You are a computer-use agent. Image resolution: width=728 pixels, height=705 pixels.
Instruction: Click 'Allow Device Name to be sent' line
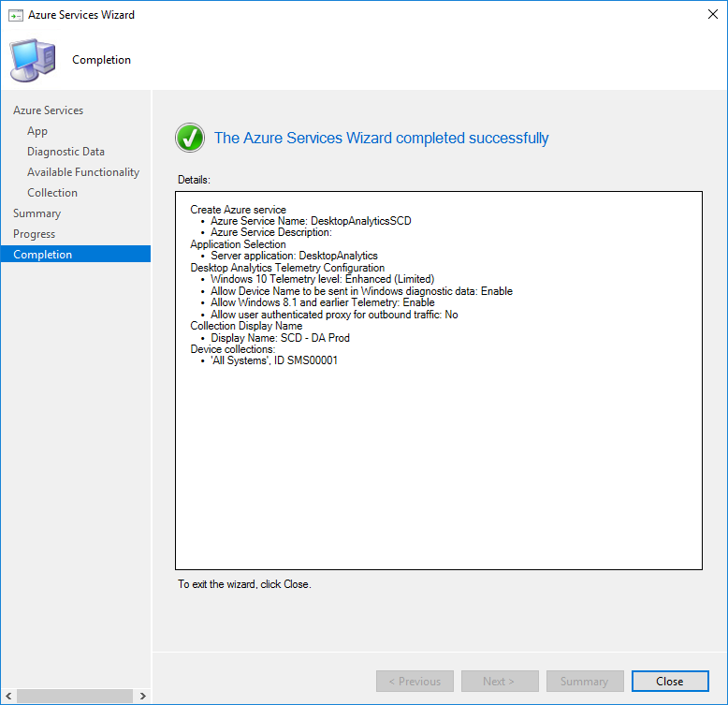click(361, 291)
